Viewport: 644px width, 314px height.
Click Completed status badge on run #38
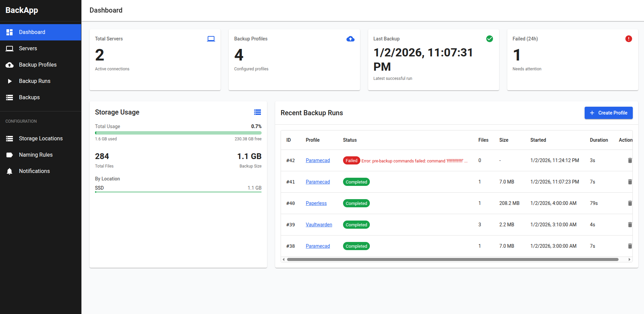pos(356,246)
